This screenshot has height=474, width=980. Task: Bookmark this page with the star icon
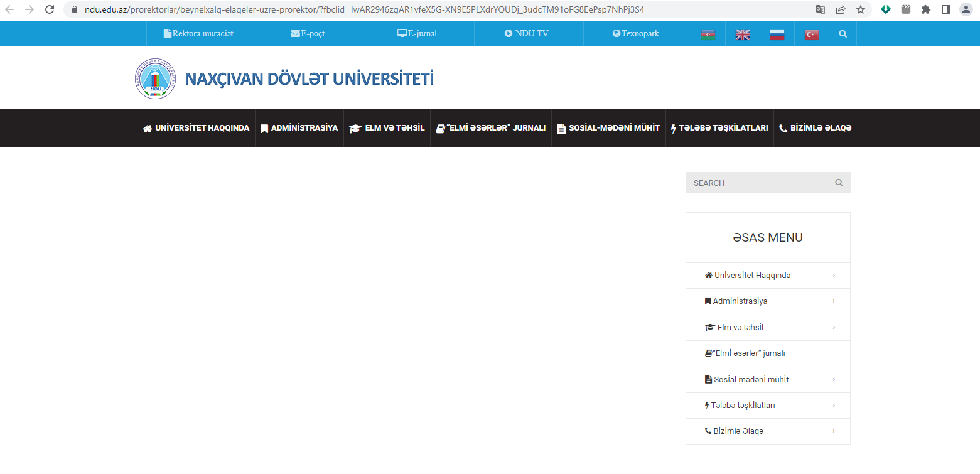pos(861,9)
